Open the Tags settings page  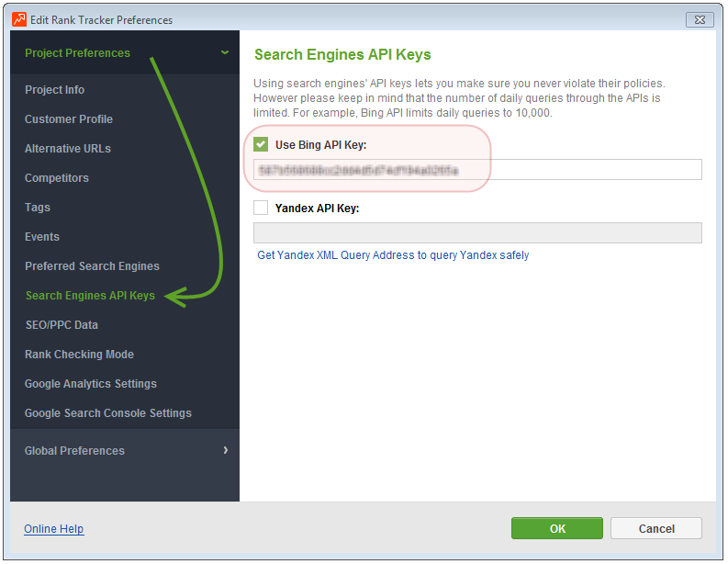pyautogui.click(x=38, y=208)
